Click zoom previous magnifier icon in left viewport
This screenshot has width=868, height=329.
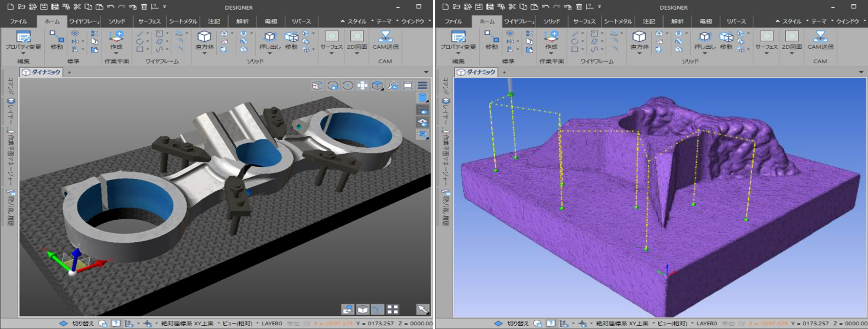click(x=393, y=86)
